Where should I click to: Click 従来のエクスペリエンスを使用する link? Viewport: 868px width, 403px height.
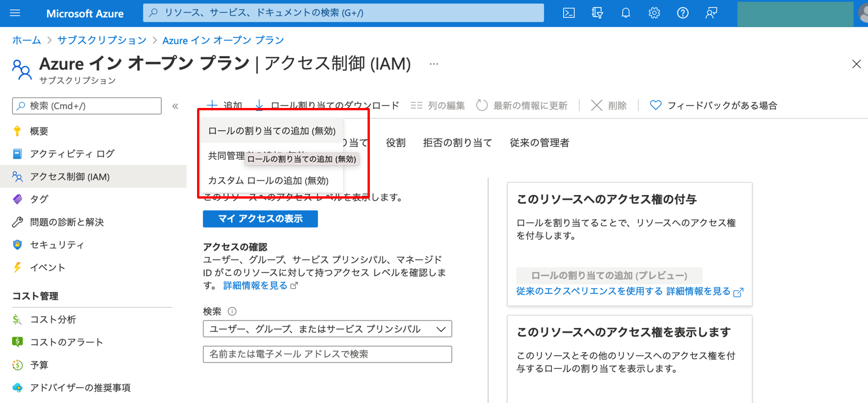click(x=589, y=292)
